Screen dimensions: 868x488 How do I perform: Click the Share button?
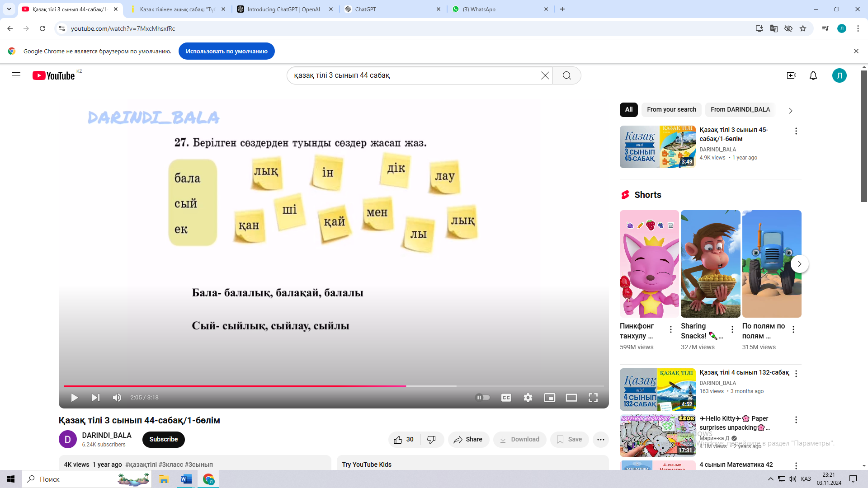coord(468,439)
